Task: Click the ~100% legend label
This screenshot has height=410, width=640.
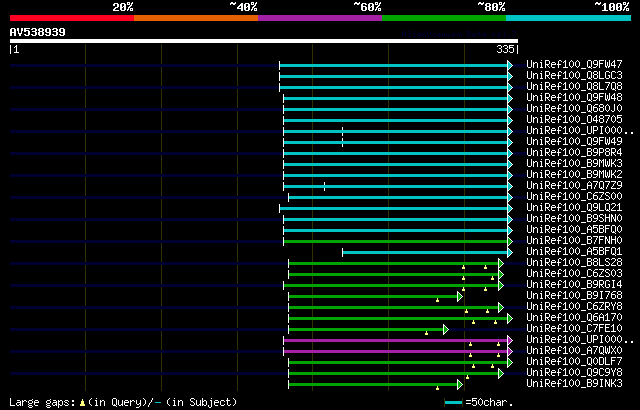Action: coord(612,7)
